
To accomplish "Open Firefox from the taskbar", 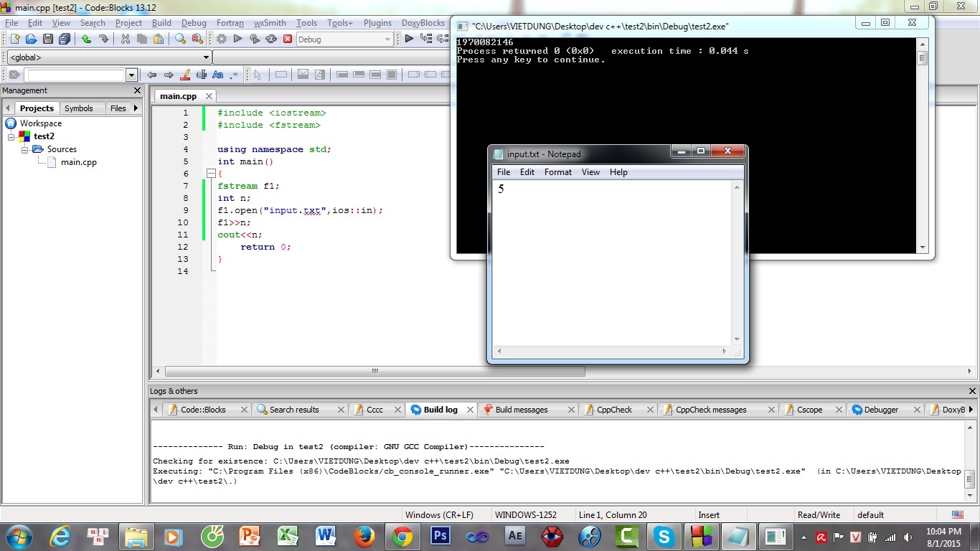I will click(364, 536).
